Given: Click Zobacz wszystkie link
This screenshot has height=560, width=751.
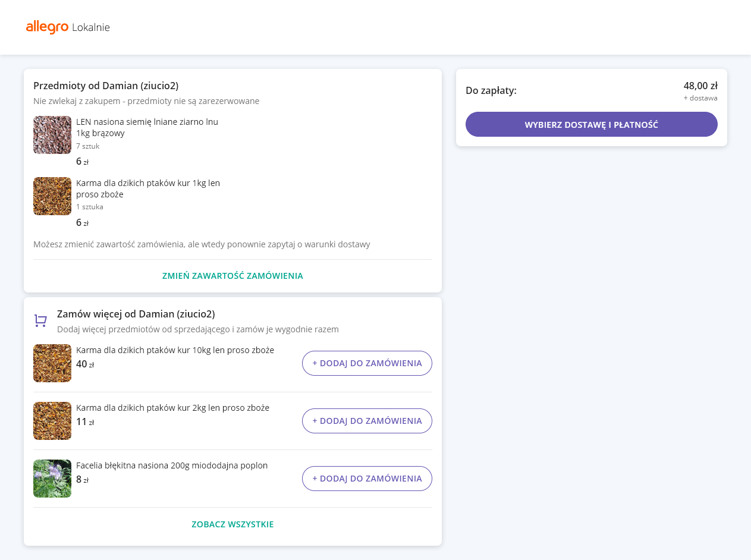Looking at the screenshot, I should click(x=232, y=524).
